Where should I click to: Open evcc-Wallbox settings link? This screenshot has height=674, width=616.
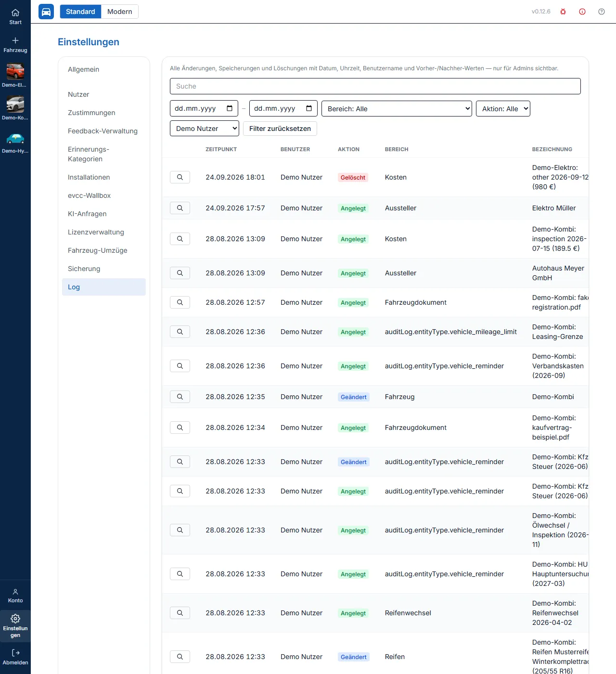point(104,195)
